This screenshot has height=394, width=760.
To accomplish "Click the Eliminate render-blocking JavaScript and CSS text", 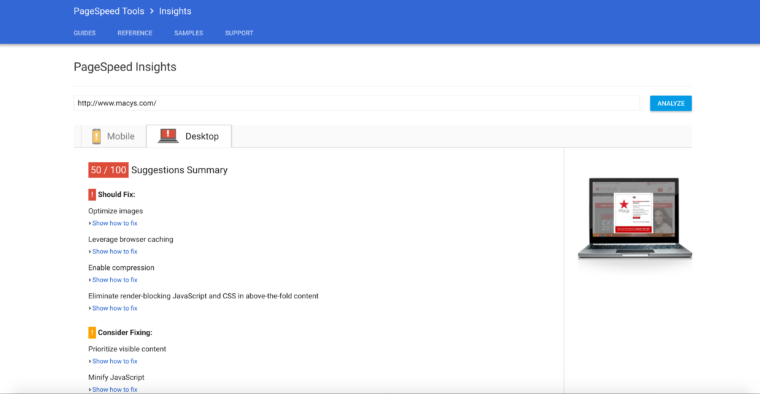I will pos(204,296).
